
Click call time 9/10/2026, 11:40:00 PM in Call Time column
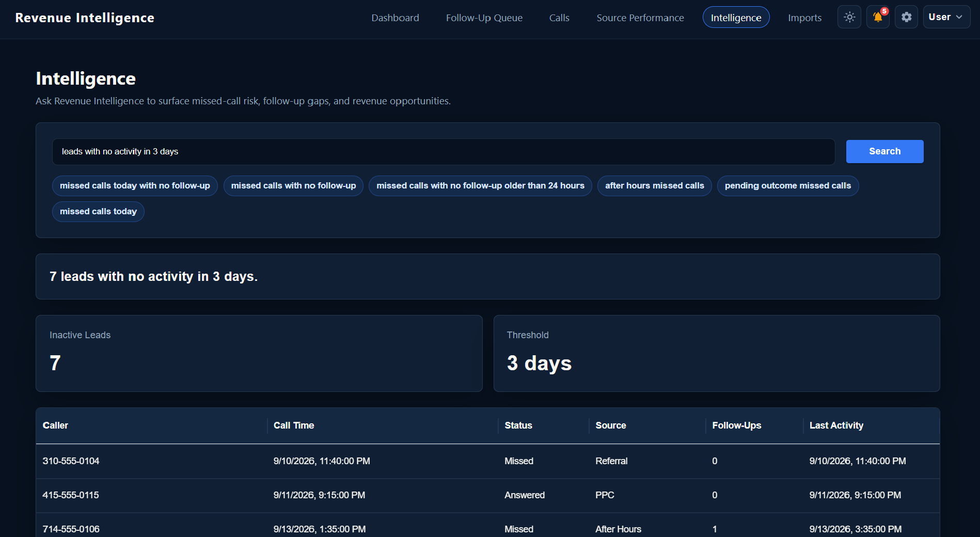click(322, 461)
